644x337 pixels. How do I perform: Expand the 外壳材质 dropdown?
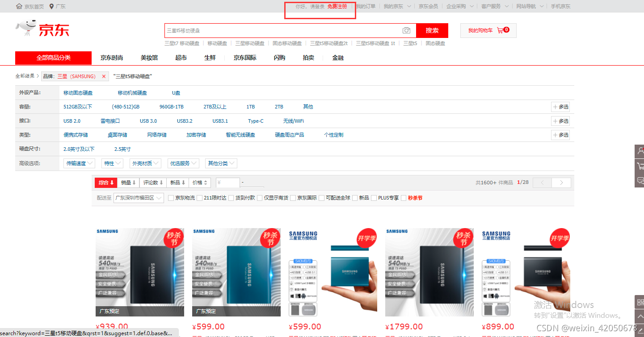coord(145,163)
